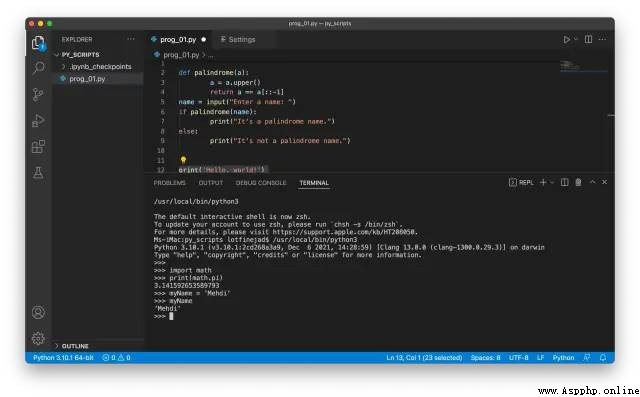This screenshot has width=640, height=397.
Task: Click Ln 13, Col 1 status item
Action: (x=424, y=358)
